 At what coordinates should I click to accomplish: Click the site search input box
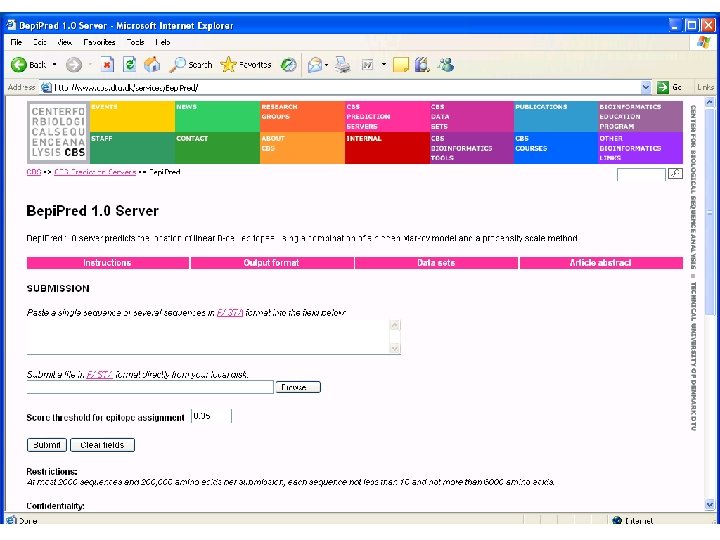click(641, 174)
